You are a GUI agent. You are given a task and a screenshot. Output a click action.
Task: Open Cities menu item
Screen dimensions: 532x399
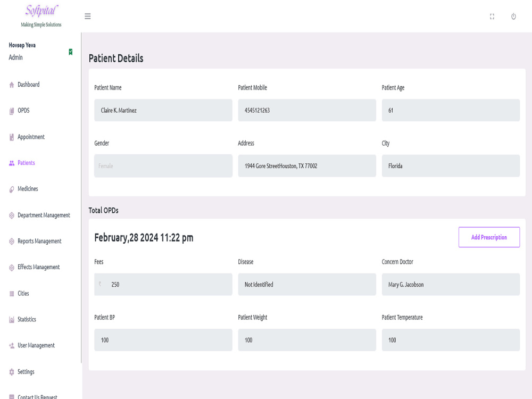click(x=23, y=294)
